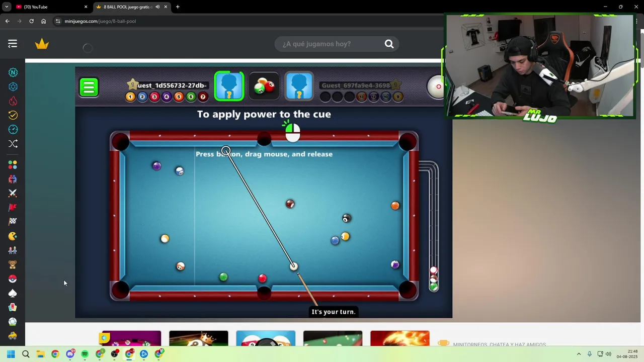Open the pink game thumbnail below
644x362 pixels.
coord(131,338)
